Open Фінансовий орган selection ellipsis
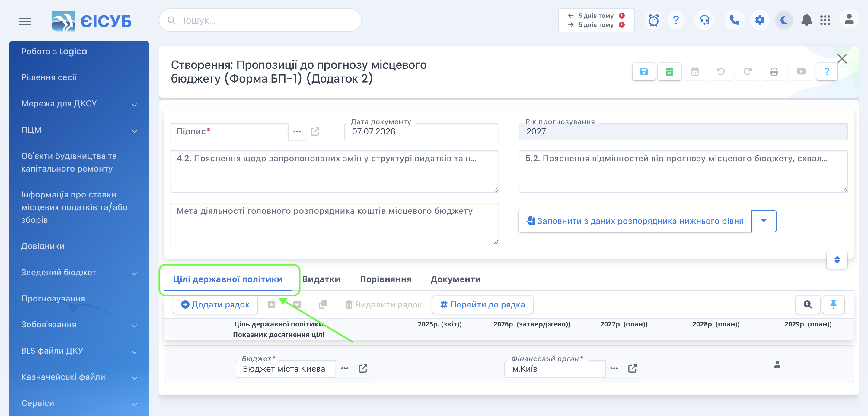This screenshot has height=416, width=868. tap(614, 369)
